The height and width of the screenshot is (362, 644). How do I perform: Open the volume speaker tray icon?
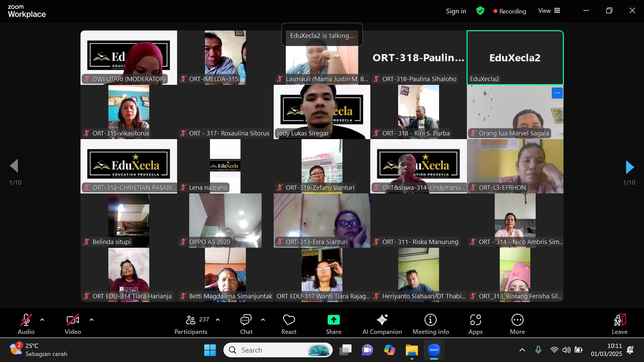(566, 350)
